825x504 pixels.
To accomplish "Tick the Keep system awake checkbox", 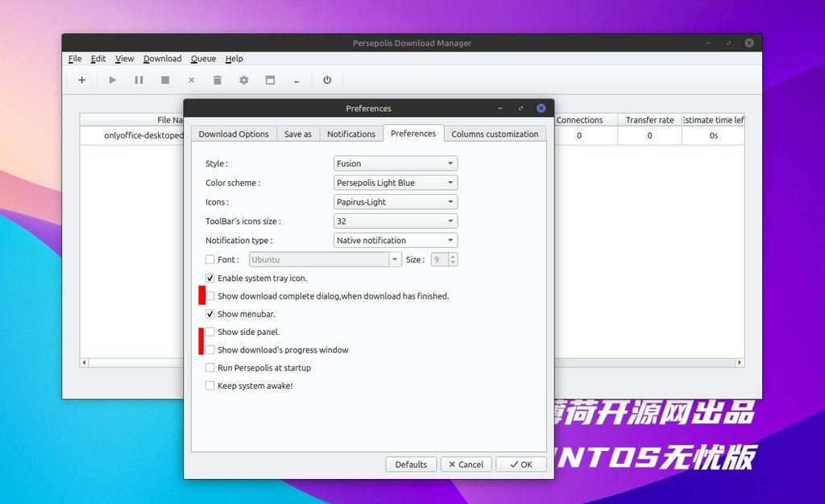I will (x=210, y=386).
